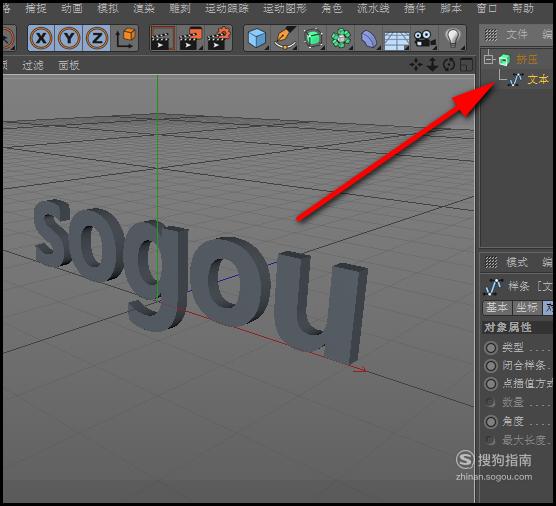
Task: Click attribute manager grip handle beside 模式
Action: point(491,262)
